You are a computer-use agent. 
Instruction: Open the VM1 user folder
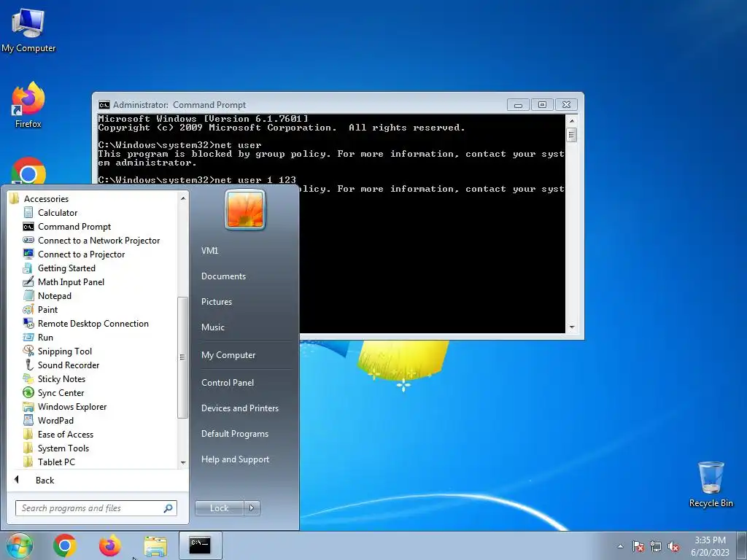pyautogui.click(x=209, y=251)
